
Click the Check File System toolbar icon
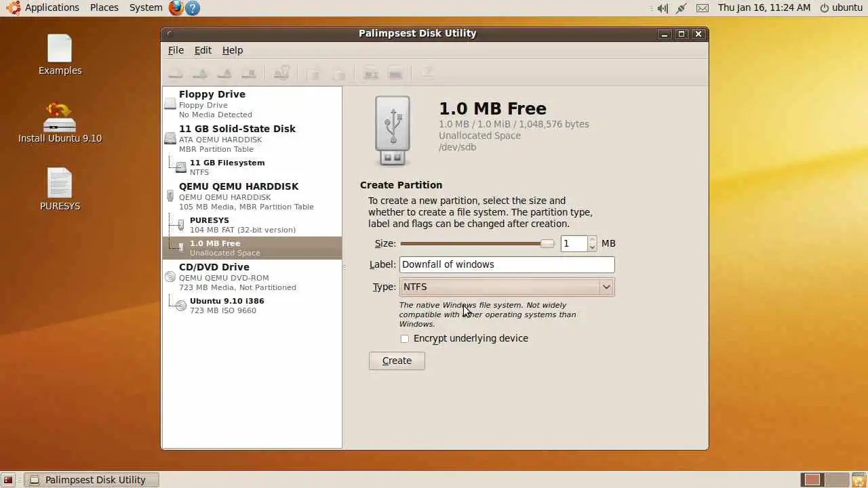(281, 73)
